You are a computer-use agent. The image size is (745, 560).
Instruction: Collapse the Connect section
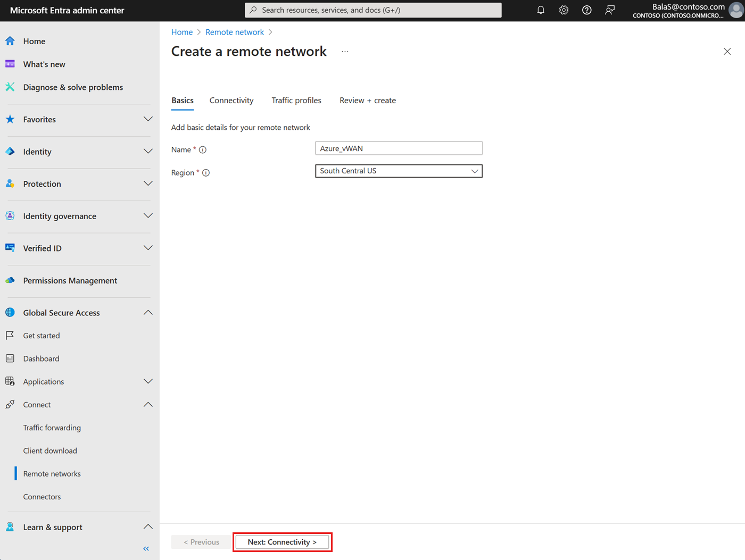click(x=148, y=404)
